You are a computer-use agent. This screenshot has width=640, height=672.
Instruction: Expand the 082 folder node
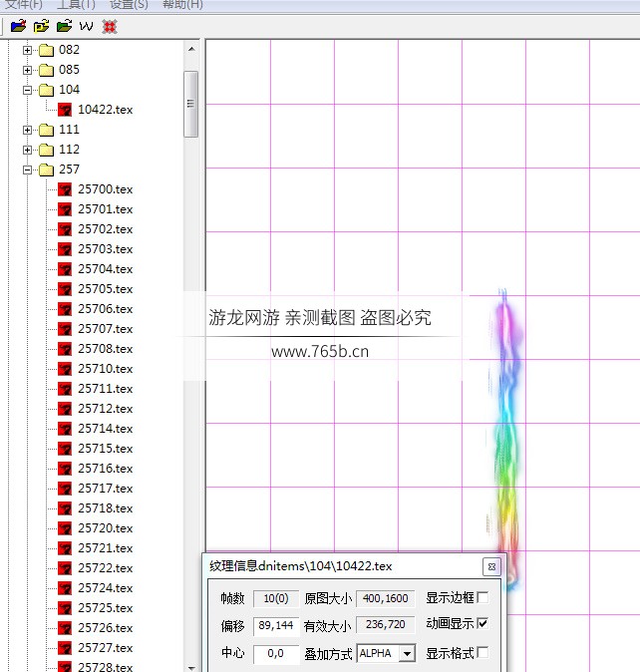28,51
